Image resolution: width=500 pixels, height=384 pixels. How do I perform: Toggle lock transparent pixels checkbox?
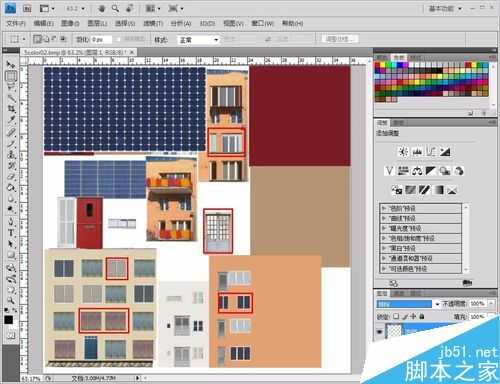coord(396,316)
